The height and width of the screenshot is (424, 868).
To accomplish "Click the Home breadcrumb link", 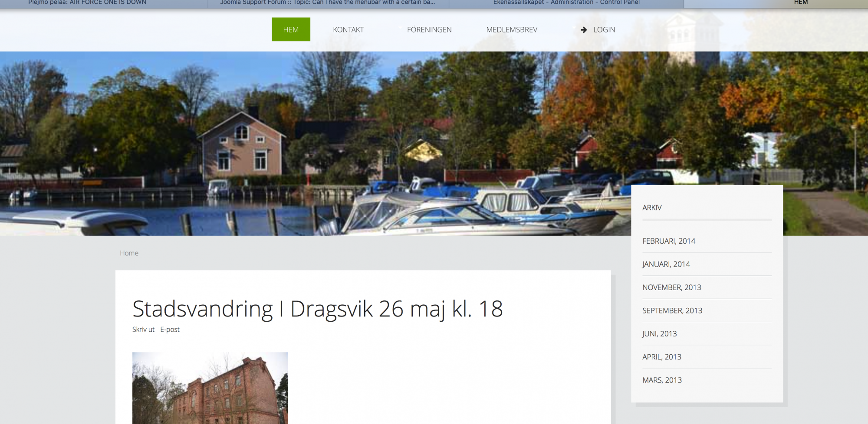I will (x=129, y=253).
